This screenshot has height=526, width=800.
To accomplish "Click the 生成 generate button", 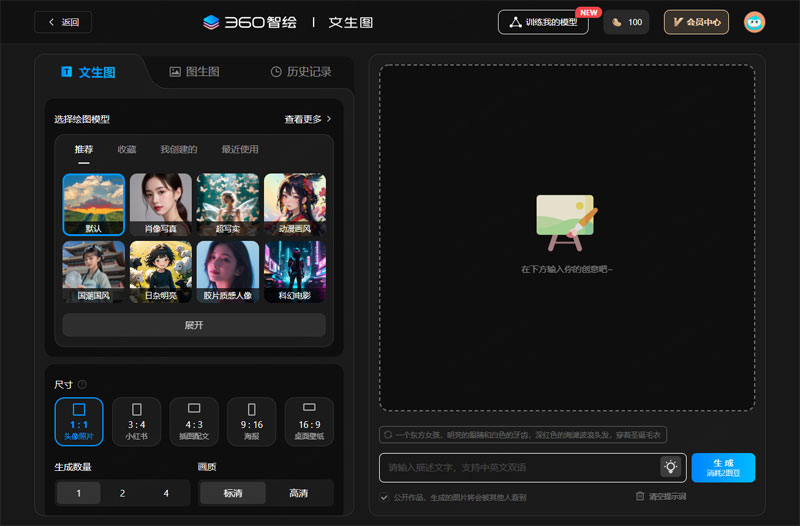I will (722, 468).
